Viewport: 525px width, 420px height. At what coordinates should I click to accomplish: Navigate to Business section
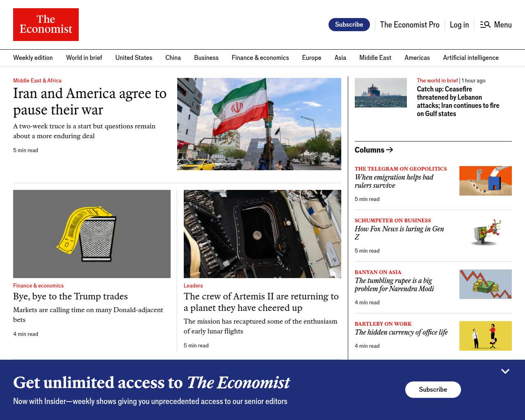point(206,58)
